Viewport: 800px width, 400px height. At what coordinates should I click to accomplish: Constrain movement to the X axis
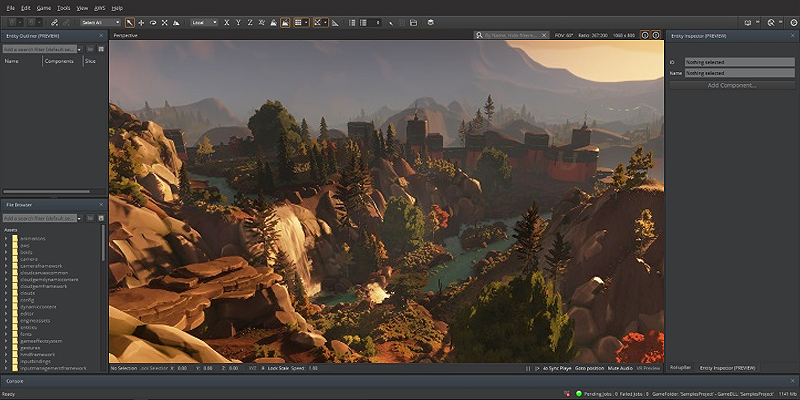pyautogui.click(x=227, y=22)
